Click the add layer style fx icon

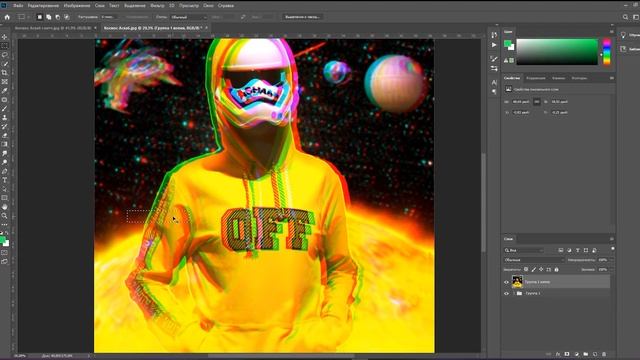(x=558, y=354)
